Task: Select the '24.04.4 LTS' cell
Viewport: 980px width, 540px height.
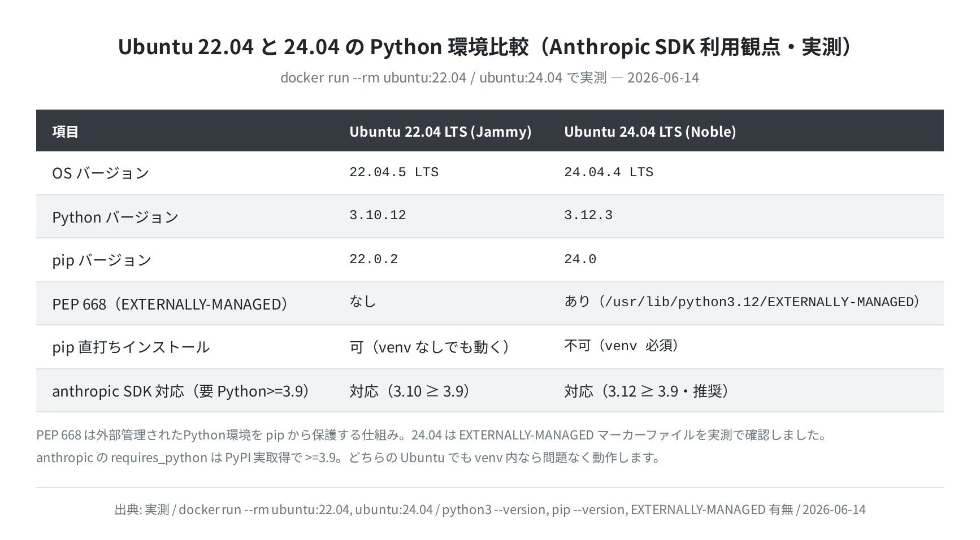Action: point(609,172)
